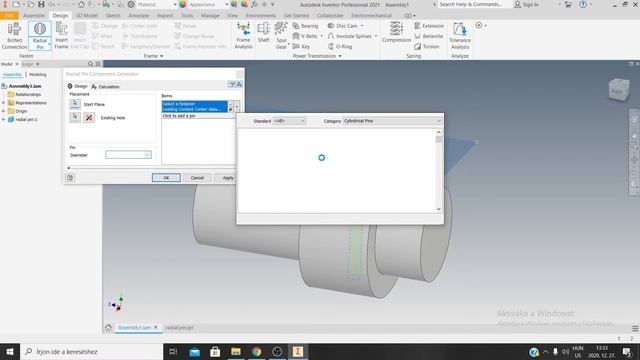Open File Explorer from the taskbar
The height and width of the screenshot is (360, 640).
point(236,351)
